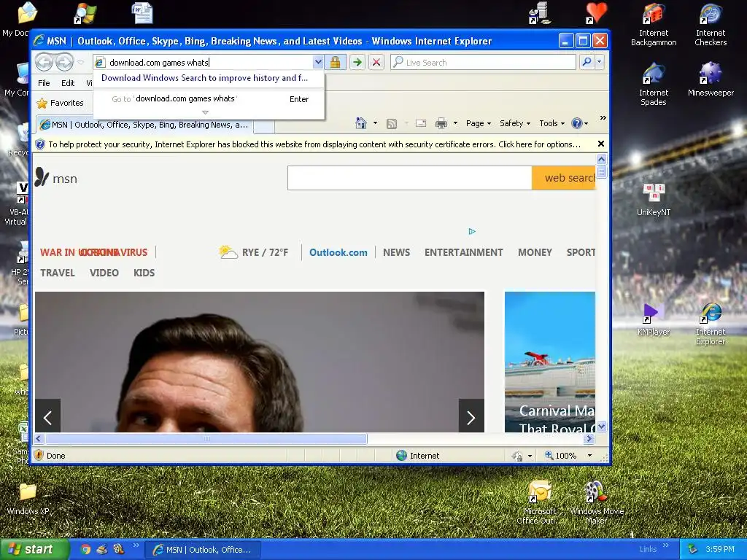The height and width of the screenshot is (560, 747).
Task: Open UniKeyNT desktop icon
Action: tap(654, 200)
